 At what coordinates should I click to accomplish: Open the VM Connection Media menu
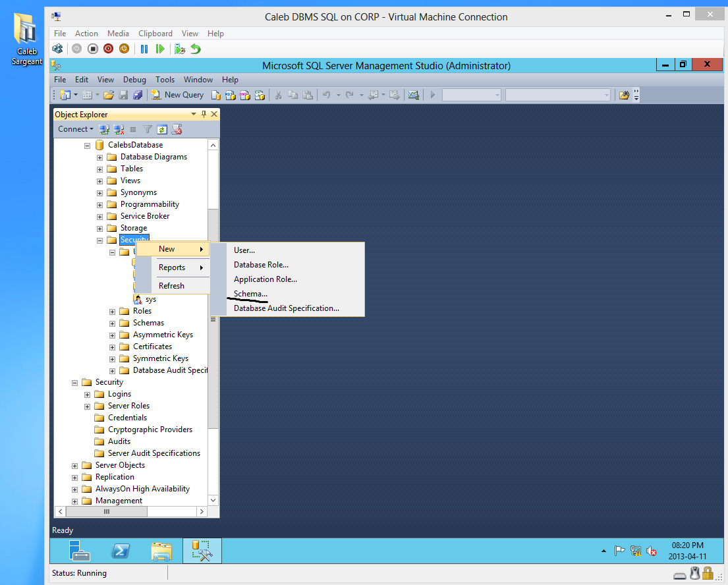[118, 34]
